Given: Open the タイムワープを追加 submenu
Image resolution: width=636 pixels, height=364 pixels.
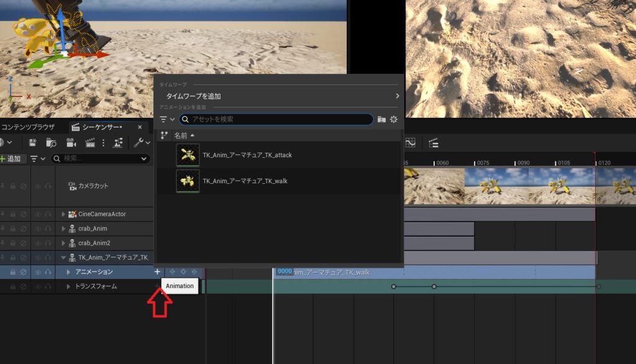Looking at the screenshot, I should click(x=279, y=96).
